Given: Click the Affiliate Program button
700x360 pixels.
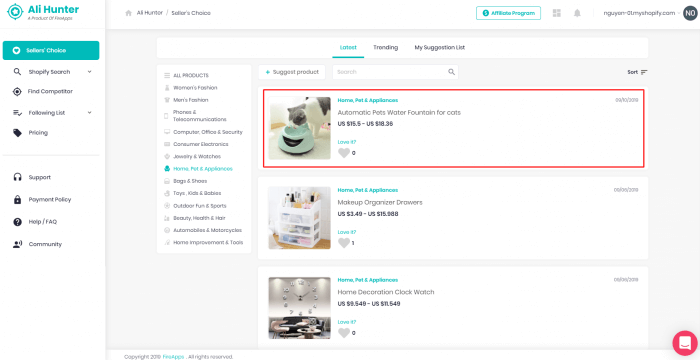Looking at the screenshot, I should coord(508,13).
